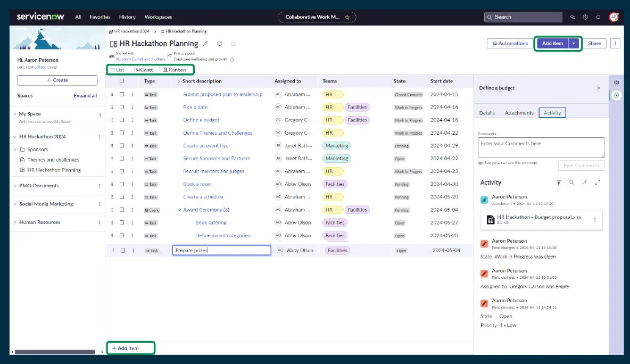Screen dimensions: 630x364
Task: Open HR Hackathon 2024 space options menu
Action: click(x=100, y=137)
